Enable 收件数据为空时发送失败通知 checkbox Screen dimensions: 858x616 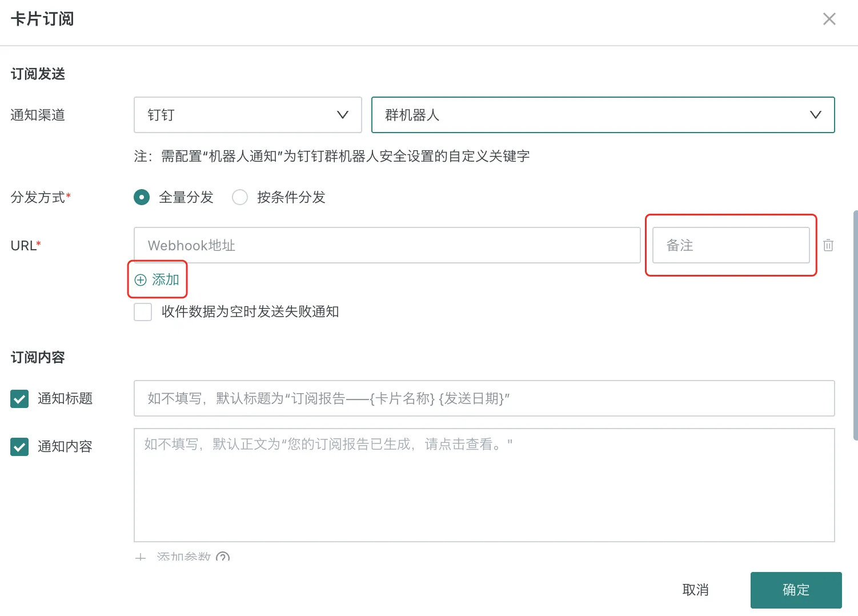(143, 312)
